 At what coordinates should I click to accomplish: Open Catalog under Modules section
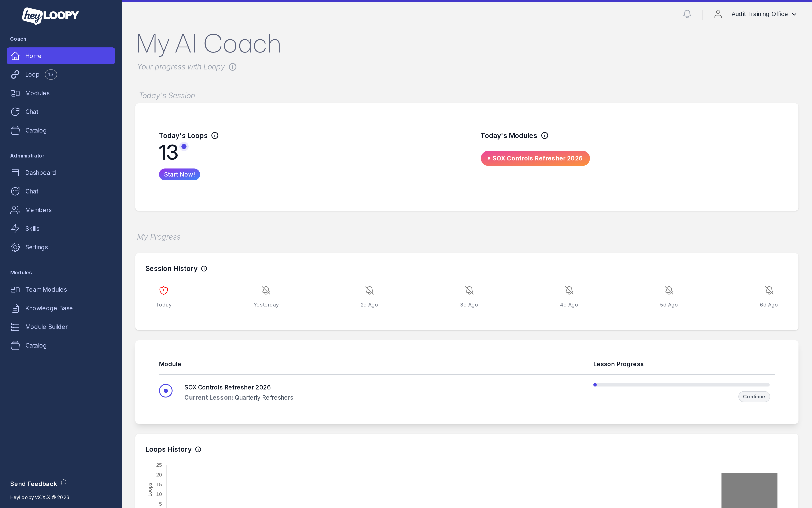coord(61,345)
